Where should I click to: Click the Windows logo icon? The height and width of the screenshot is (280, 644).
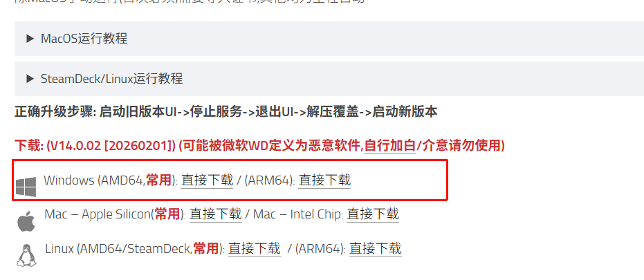26,187
